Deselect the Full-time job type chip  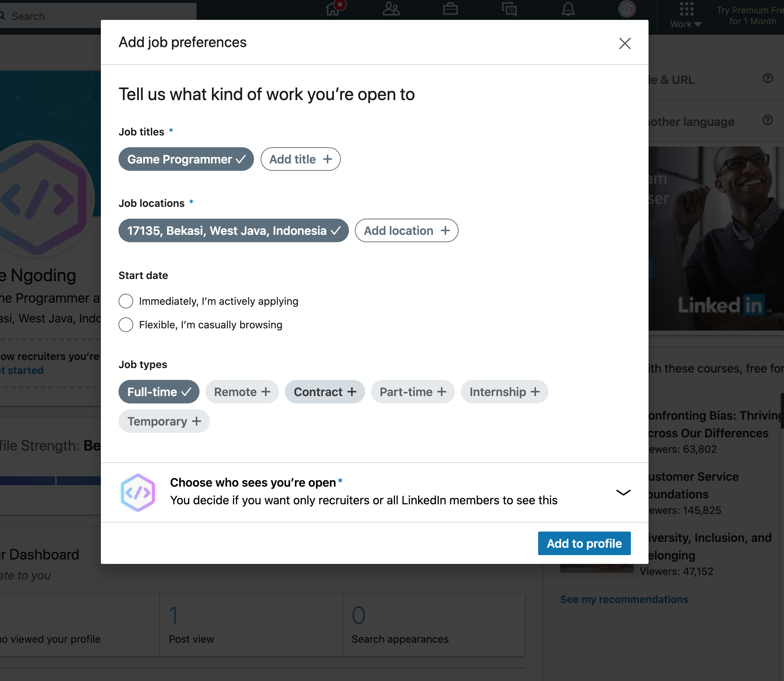[x=159, y=392]
